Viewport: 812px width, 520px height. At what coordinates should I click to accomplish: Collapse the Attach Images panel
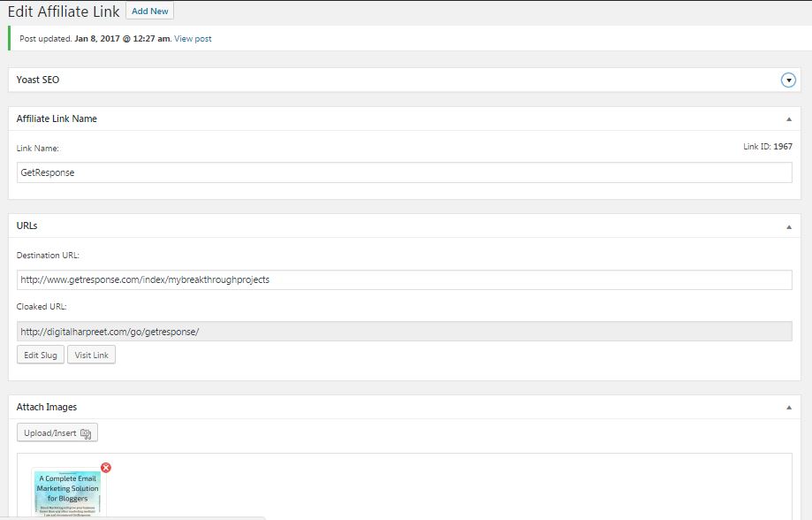tap(789, 408)
